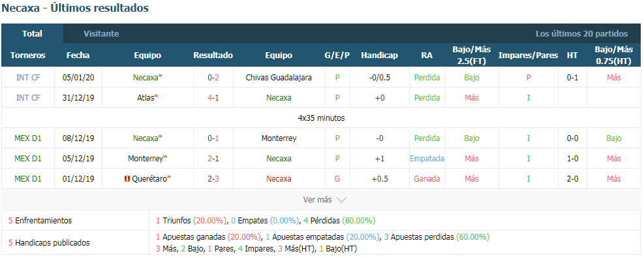The height and width of the screenshot is (258, 644).
Task: Open Los últimos 20 partidos selector
Action: pyautogui.click(x=581, y=34)
